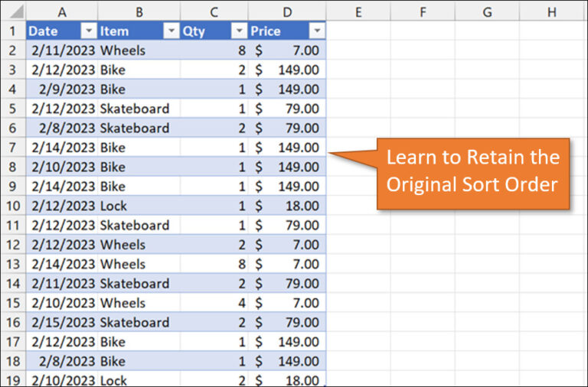Select column H header
588x387 pixels.
click(x=552, y=11)
